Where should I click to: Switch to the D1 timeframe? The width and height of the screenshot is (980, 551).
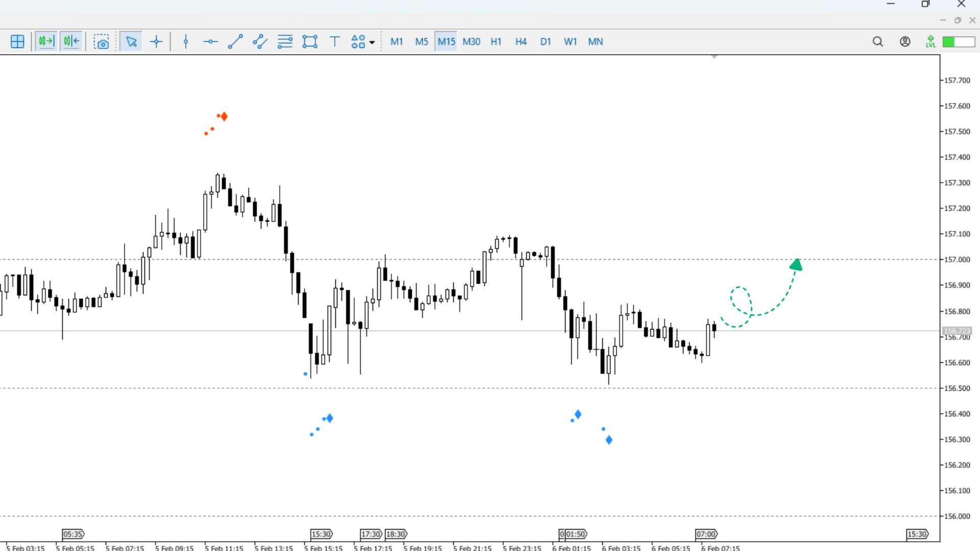546,42
